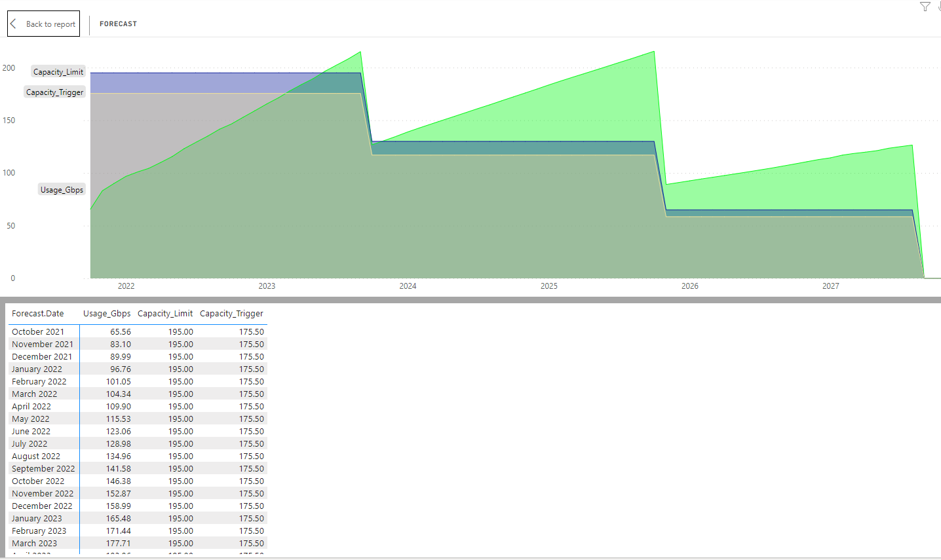Viewport: 941px width, 560px height.
Task: Click usage value 128.98 for July 2022
Action: click(119, 444)
